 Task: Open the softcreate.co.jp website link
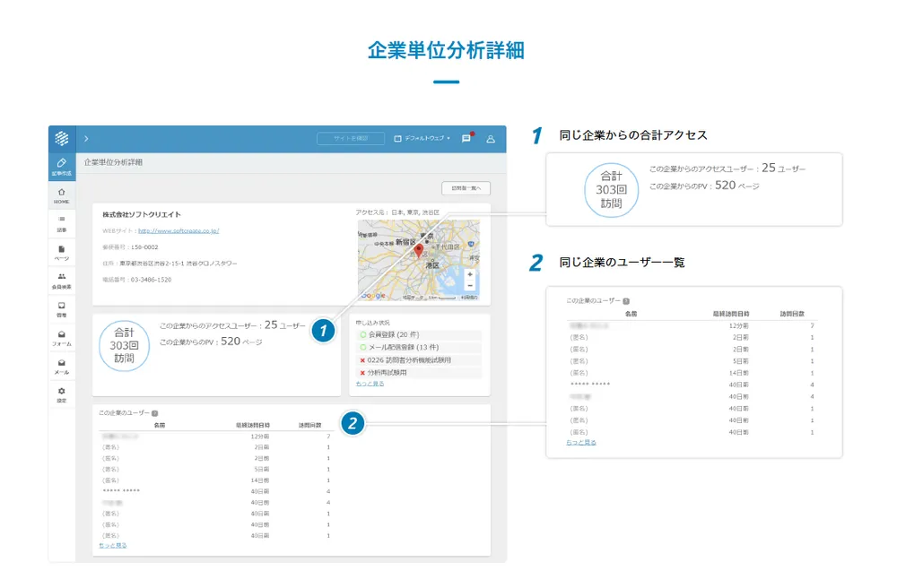pyautogui.click(x=179, y=230)
